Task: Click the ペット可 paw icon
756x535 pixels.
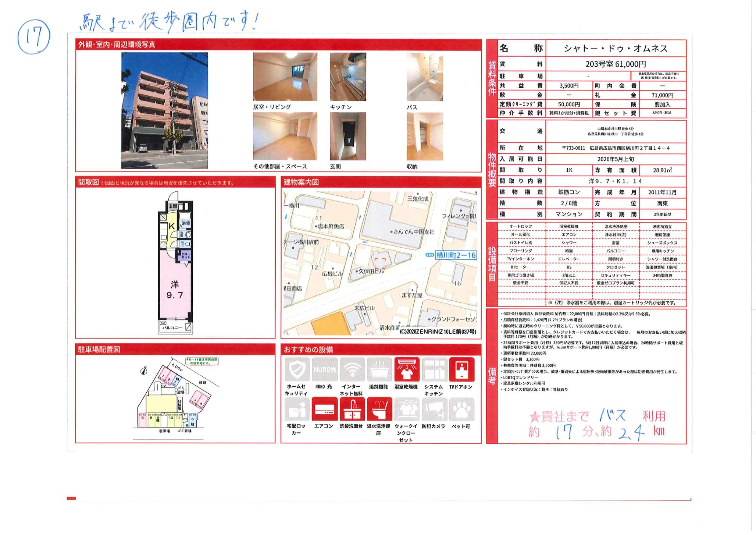Action: 461,409
